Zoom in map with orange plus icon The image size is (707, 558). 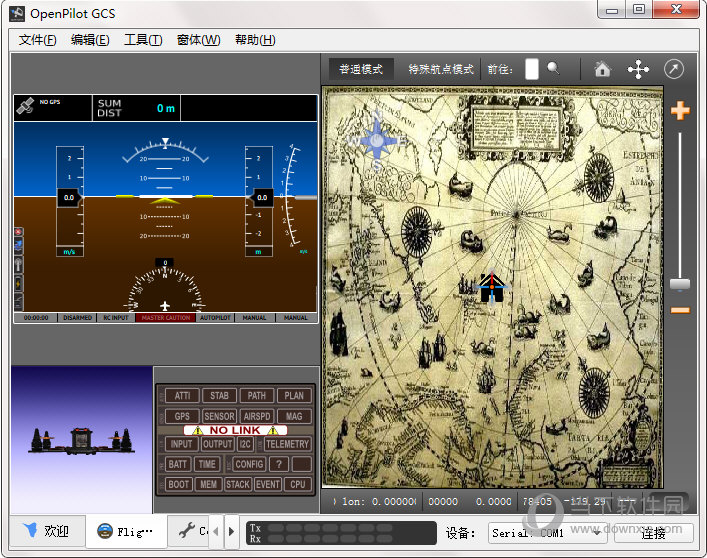pyautogui.click(x=680, y=110)
